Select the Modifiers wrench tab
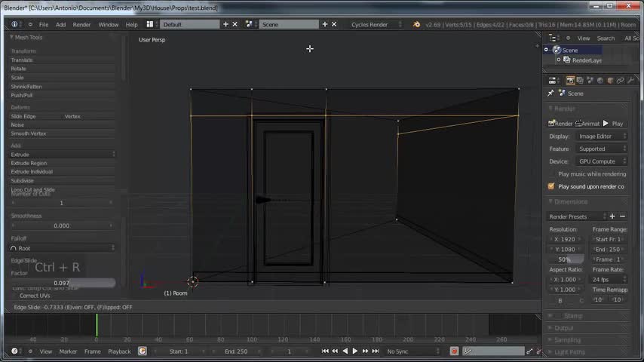The height and width of the screenshot is (362, 644). 630,81
